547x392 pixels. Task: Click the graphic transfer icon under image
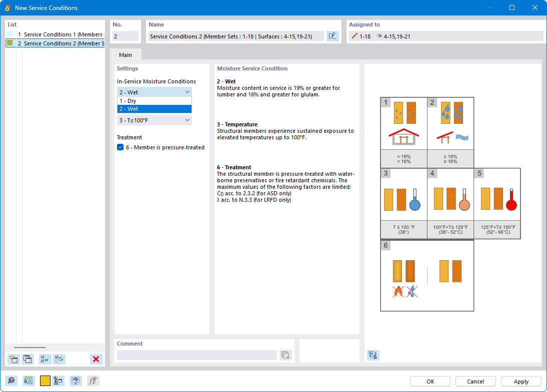pyautogui.click(x=373, y=355)
